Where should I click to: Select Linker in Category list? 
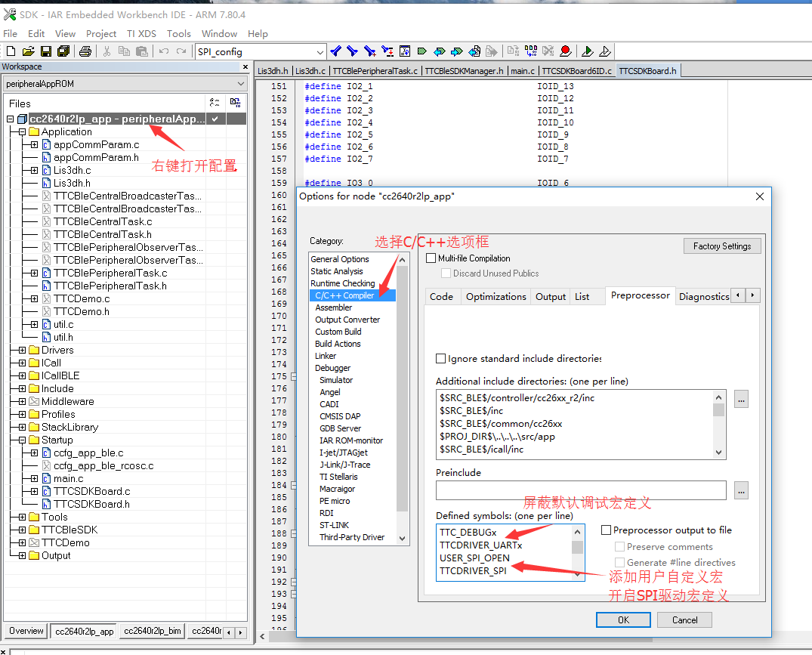pos(326,356)
